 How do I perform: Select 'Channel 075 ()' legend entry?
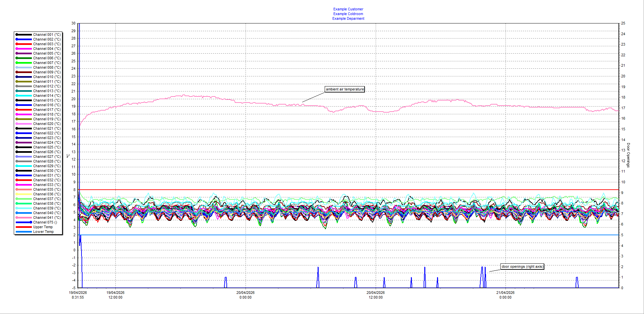click(x=37, y=222)
